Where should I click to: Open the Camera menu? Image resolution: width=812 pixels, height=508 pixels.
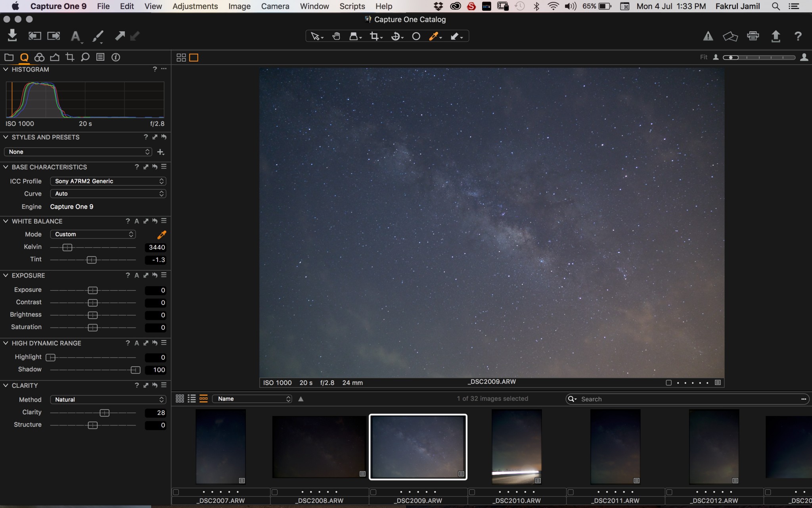click(275, 6)
